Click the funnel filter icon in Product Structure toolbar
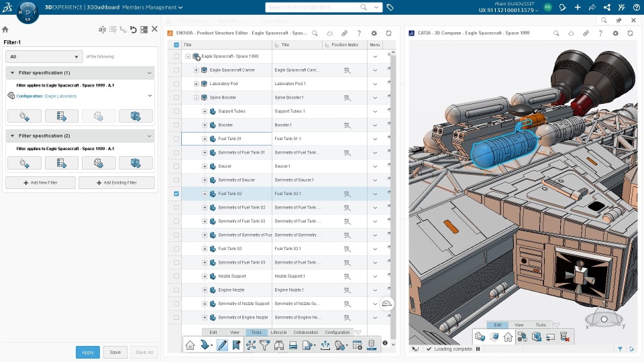 point(265,345)
